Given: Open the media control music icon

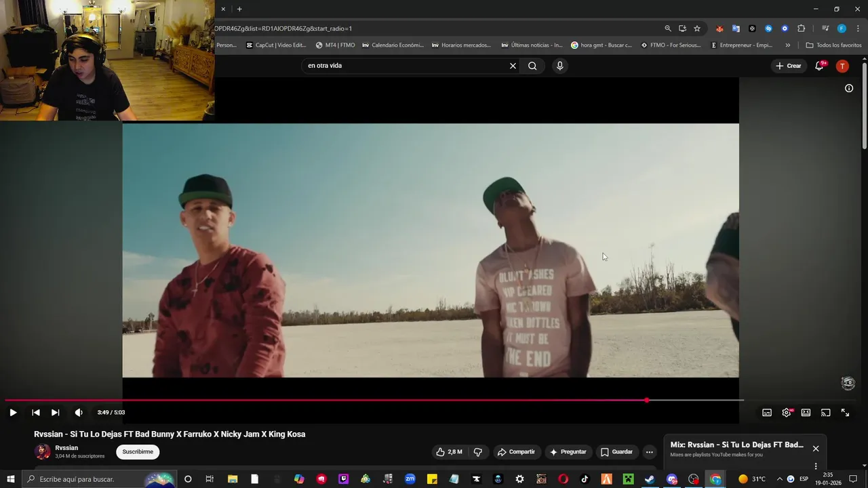Looking at the screenshot, I should (825, 28).
